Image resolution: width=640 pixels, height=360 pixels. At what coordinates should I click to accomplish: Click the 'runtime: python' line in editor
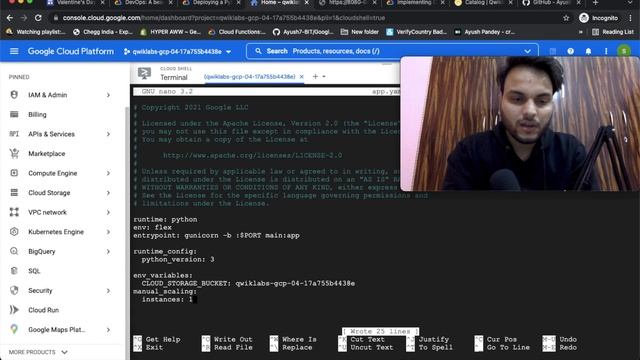[165, 220]
